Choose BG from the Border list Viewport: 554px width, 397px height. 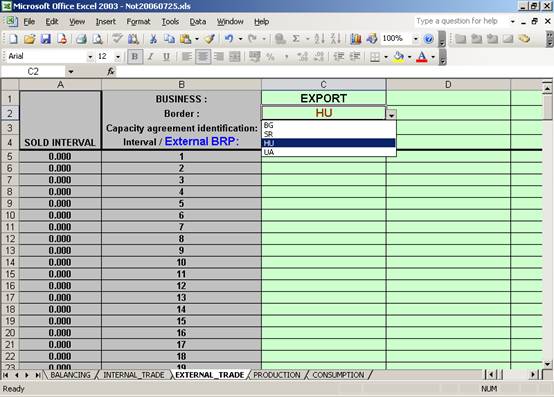pyautogui.click(x=329, y=125)
